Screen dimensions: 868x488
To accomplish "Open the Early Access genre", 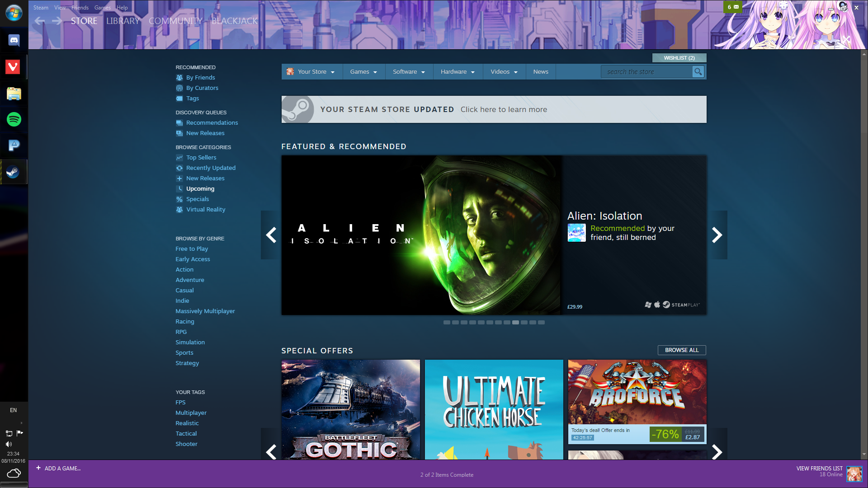I will pyautogui.click(x=193, y=259).
